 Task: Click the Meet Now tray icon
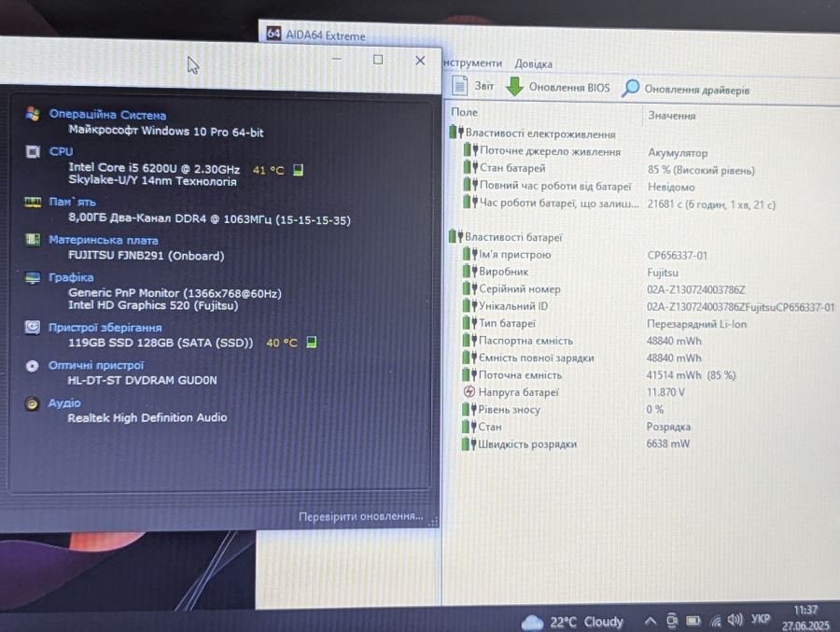click(x=672, y=621)
